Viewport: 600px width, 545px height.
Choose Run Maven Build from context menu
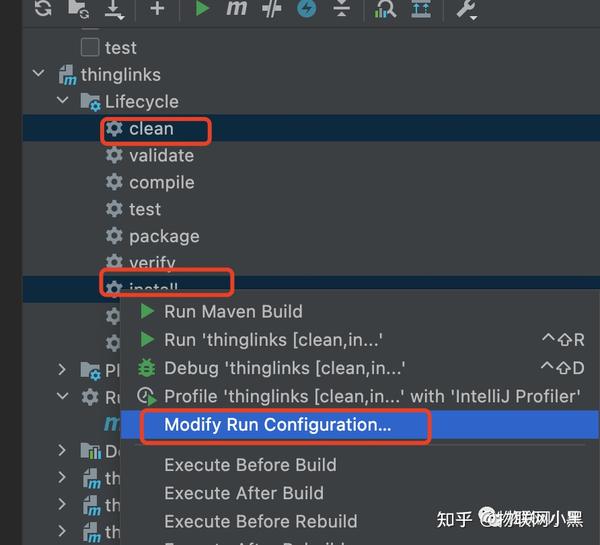360,312
